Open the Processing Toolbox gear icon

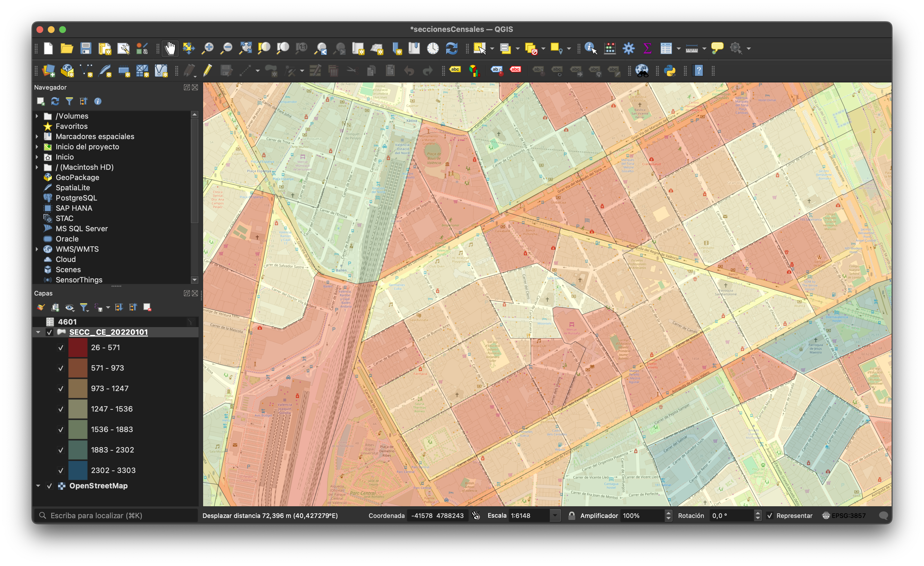[x=628, y=48]
